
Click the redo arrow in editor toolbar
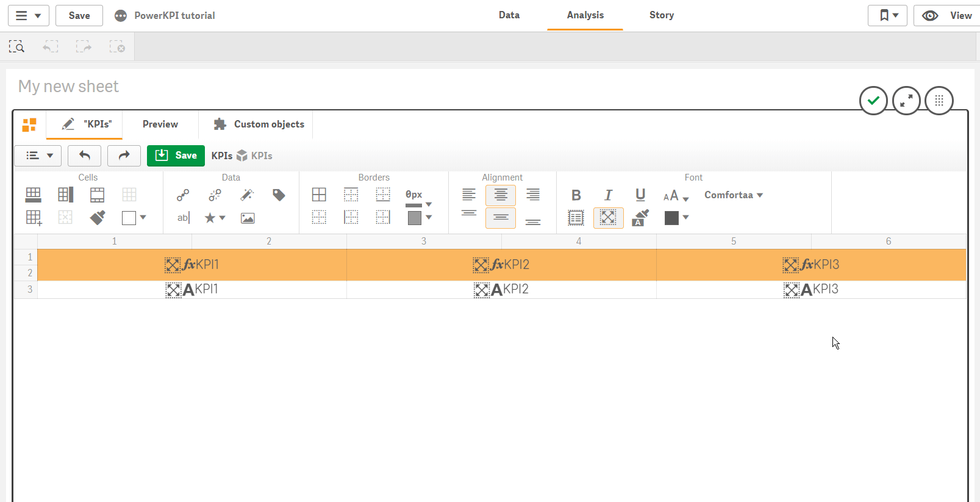click(x=124, y=156)
